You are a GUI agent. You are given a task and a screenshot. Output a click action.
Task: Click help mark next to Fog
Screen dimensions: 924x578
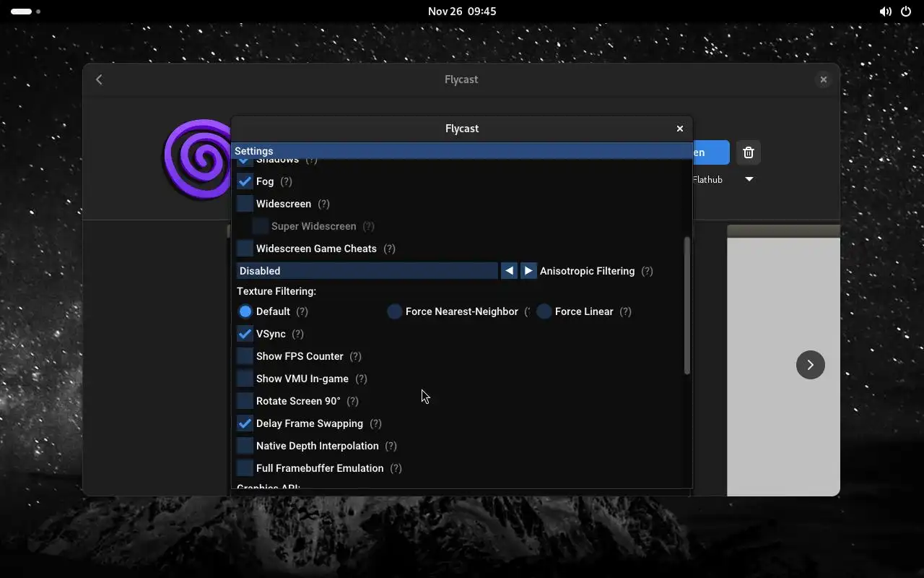point(287,181)
